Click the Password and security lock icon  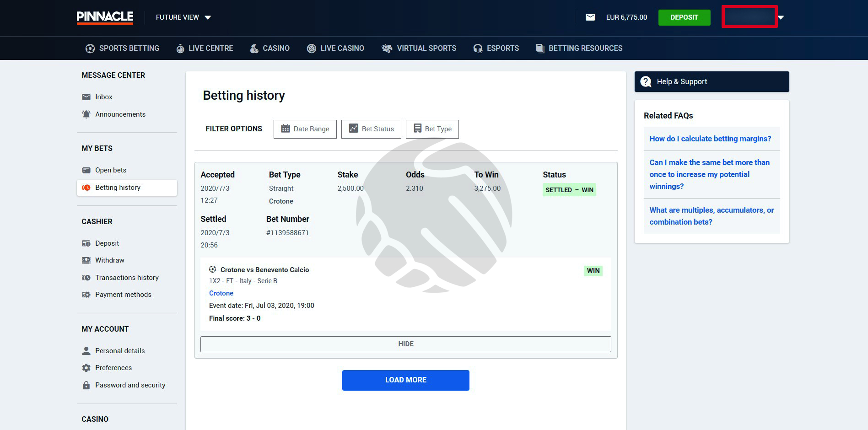(x=86, y=385)
